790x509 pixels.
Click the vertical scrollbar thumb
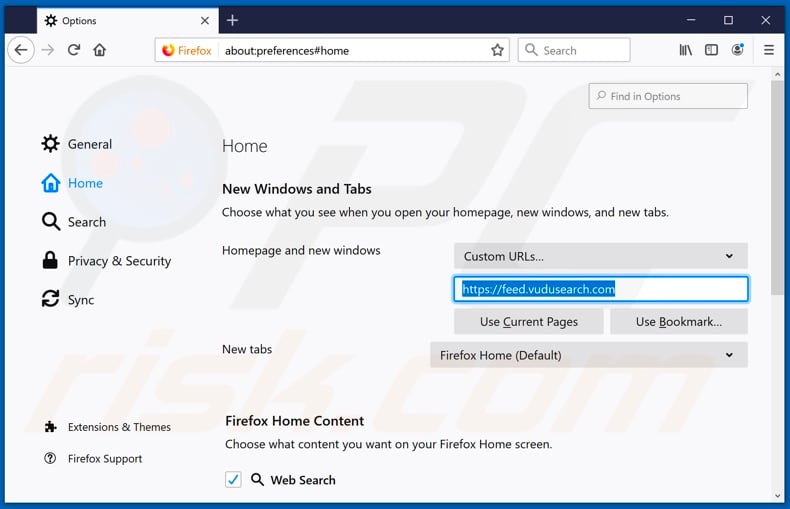(777, 187)
